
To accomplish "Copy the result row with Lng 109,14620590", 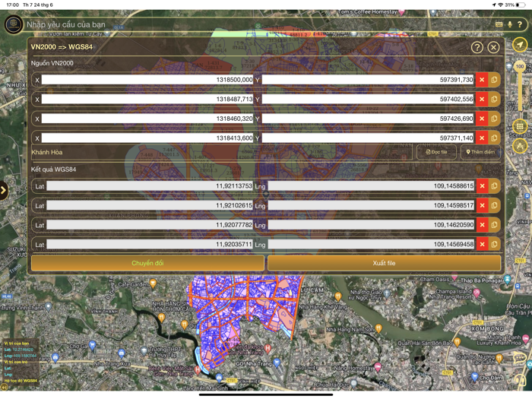I will pyautogui.click(x=494, y=225).
